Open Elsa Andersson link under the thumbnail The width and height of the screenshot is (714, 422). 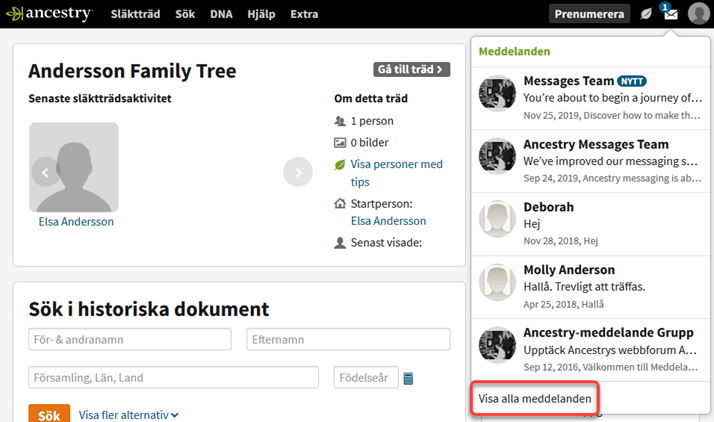(x=76, y=222)
